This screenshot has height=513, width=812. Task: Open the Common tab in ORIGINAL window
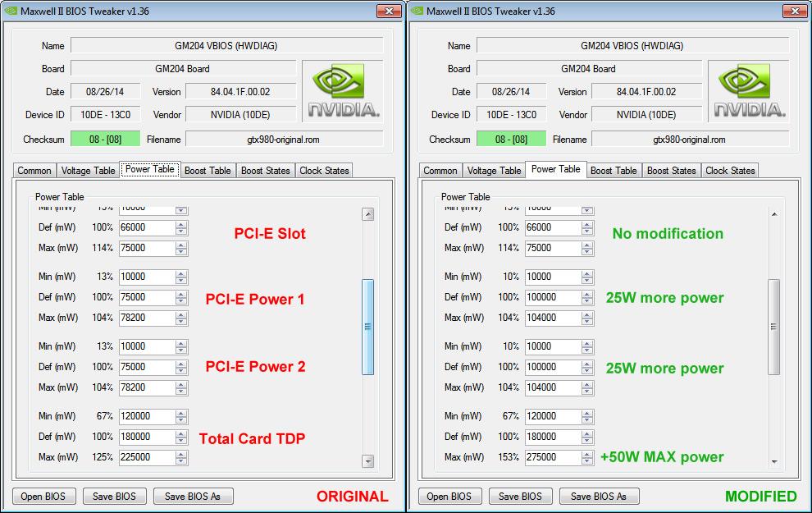[34, 171]
